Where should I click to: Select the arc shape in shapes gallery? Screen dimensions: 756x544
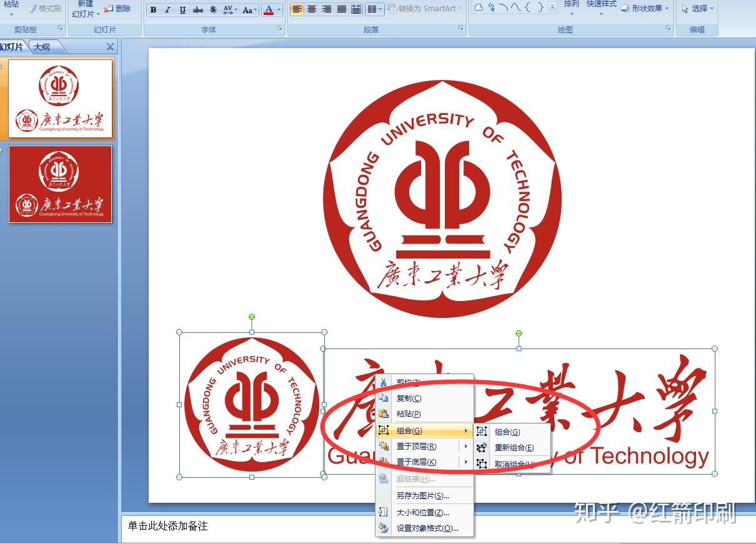click(x=503, y=8)
